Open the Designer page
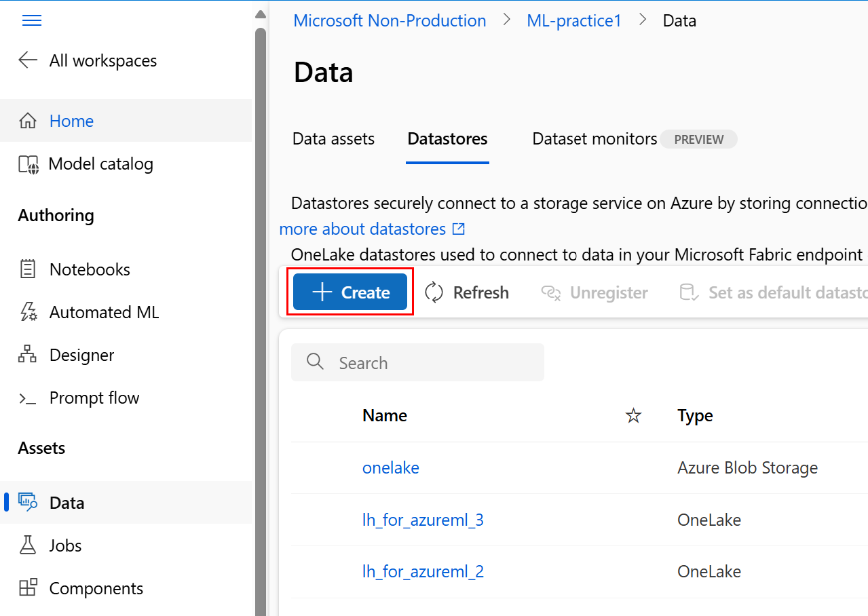Image resolution: width=868 pixels, height=616 pixels. pyautogui.click(x=81, y=355)
